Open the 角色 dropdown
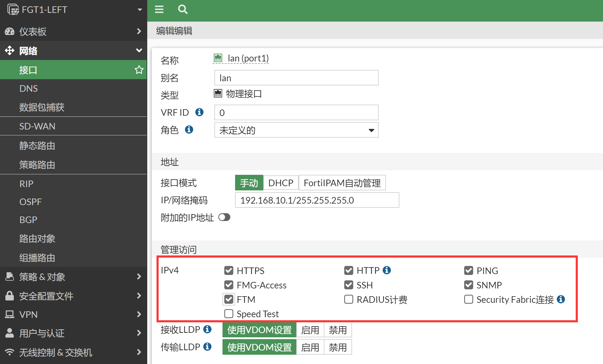 tap(296, 130)
